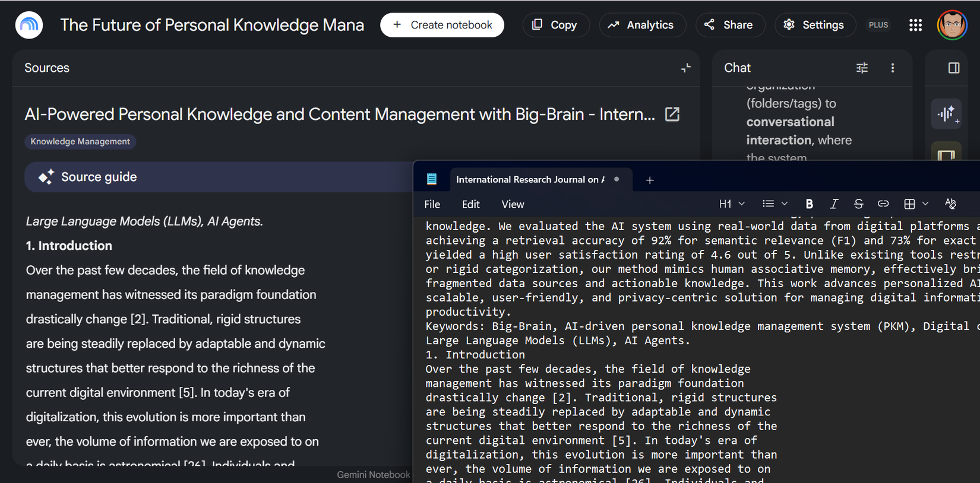Click the PLUS plan badge
The image size is (980, 483).
(x=878, y=25)
